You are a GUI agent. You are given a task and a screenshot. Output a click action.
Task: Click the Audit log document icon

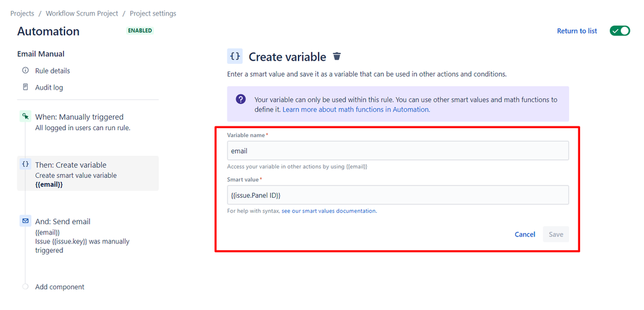(26, 87)
